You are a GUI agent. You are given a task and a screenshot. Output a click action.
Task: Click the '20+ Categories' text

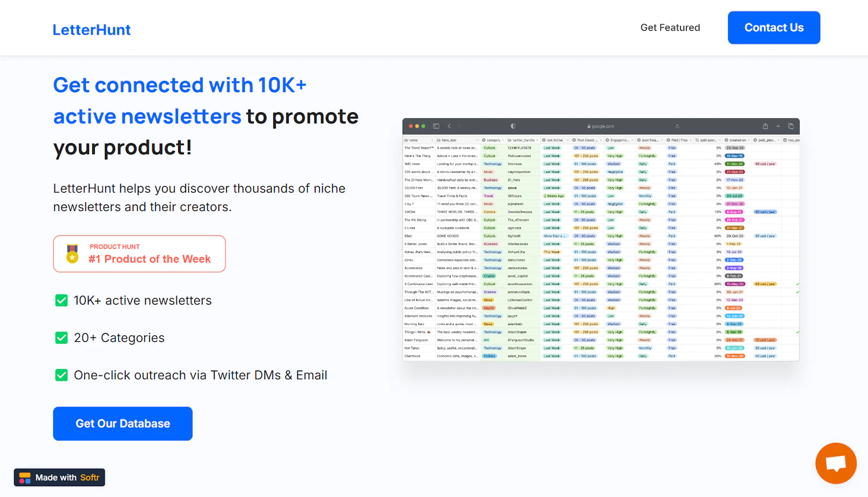pos(119,338)
